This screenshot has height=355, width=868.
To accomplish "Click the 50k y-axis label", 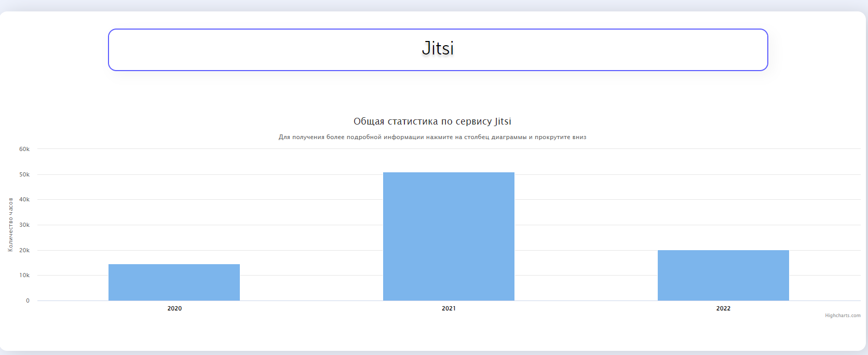I will coord(24,174).
